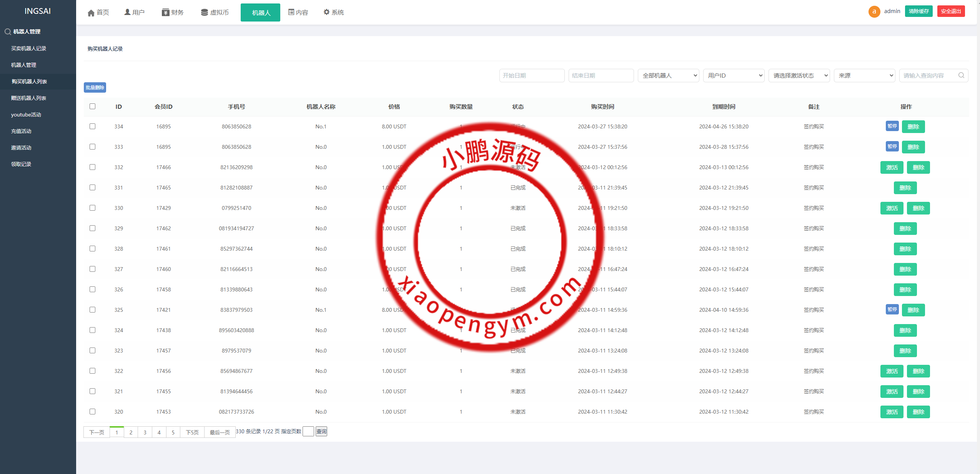Click the system gear icon
Image resolution: width=980 pixels, height=474 pixels.
point(326,12)
